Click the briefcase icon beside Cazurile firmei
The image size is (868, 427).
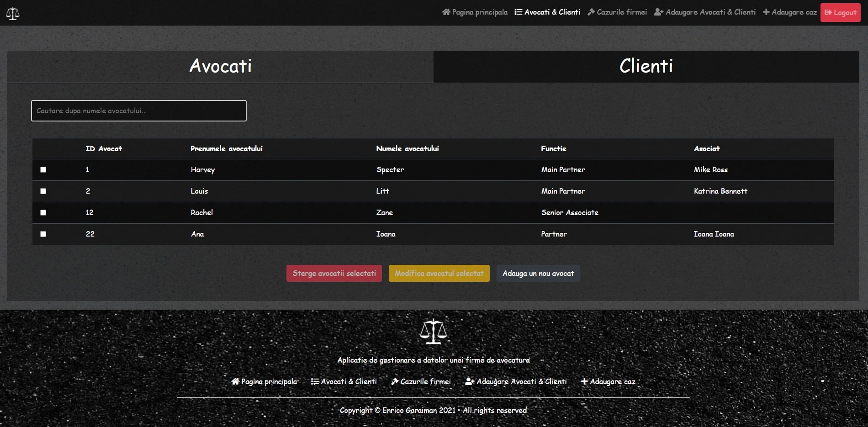[x=591, y=12]
